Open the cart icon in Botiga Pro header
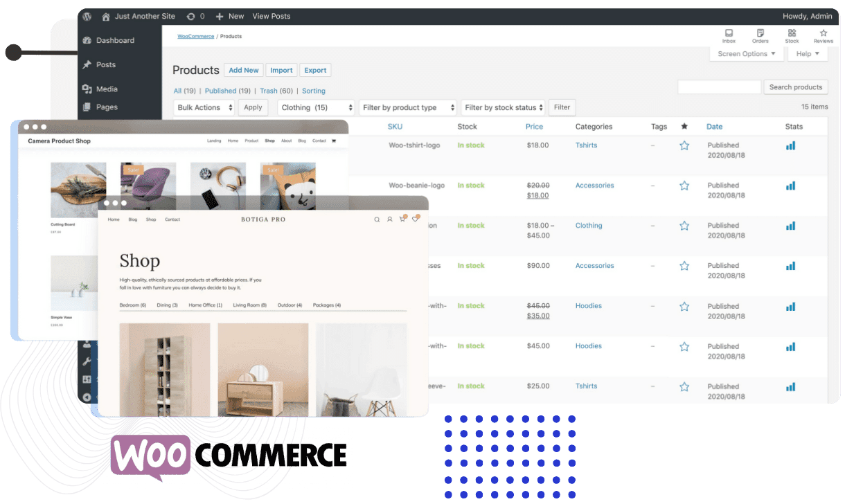854x504 pixels. click(402, 219)
